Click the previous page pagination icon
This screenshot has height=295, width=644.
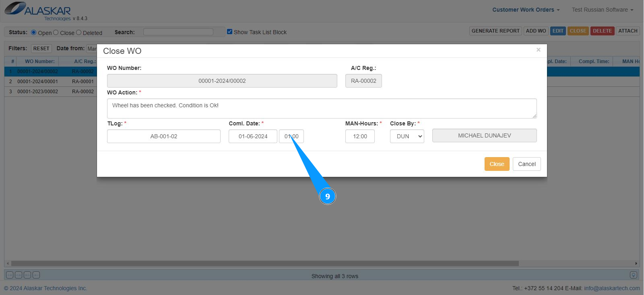(19, 275)
